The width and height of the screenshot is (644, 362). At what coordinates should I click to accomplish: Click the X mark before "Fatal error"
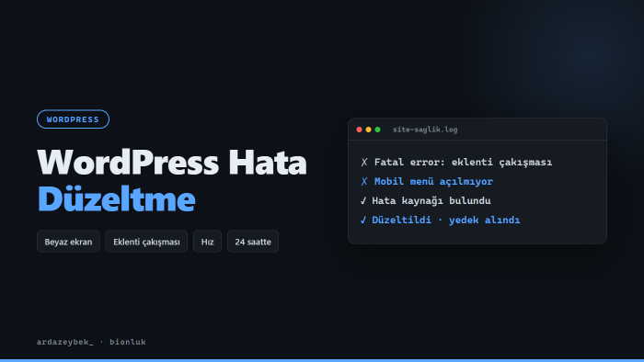(x=364, y=163)
